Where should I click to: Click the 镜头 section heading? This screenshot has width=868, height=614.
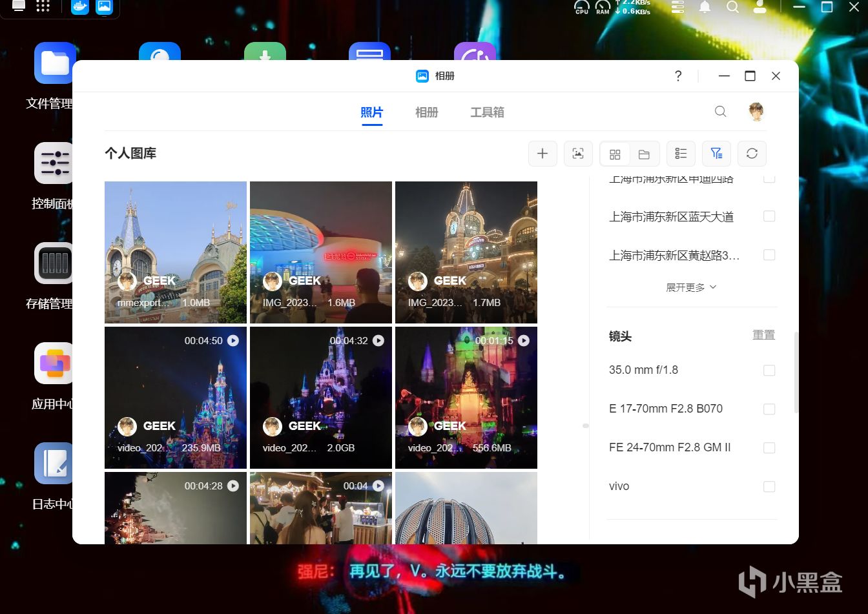(620, 336)
